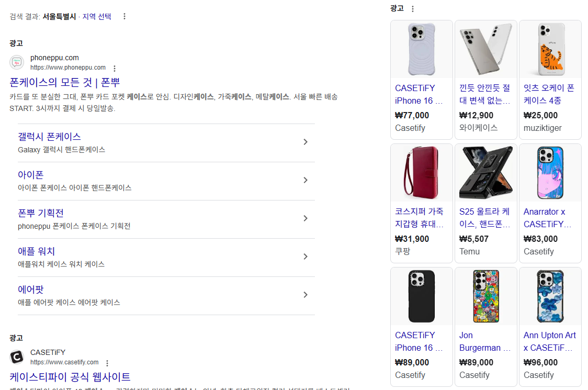Click the Temu seller name
This screenshot has height=390, width=588.
pos(469,251)
